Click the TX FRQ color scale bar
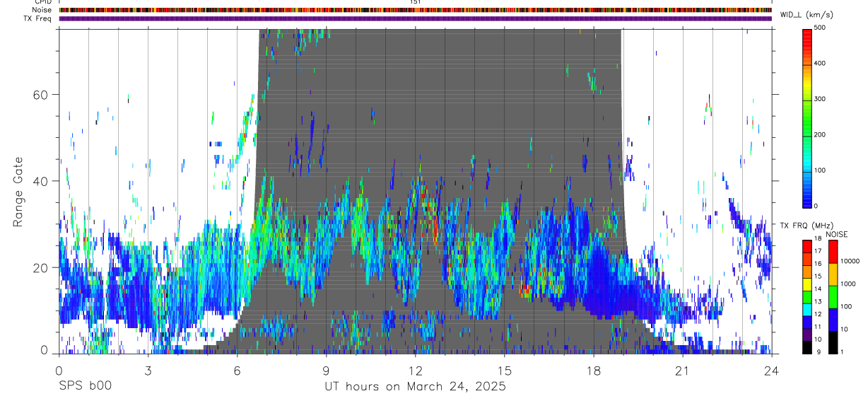 (807, 296)
